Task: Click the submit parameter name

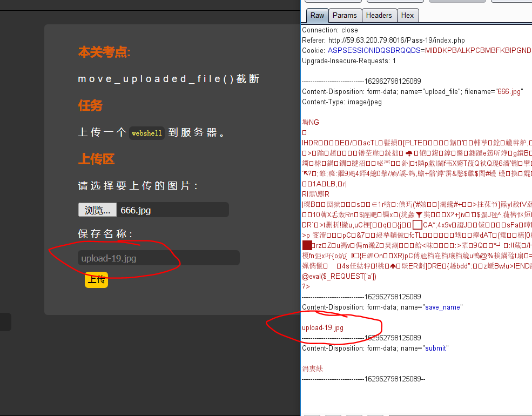Action: 436,348
